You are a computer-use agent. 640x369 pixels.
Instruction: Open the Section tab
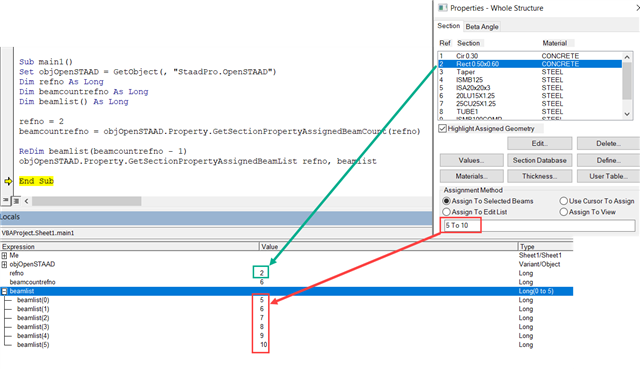click(449, 26)
